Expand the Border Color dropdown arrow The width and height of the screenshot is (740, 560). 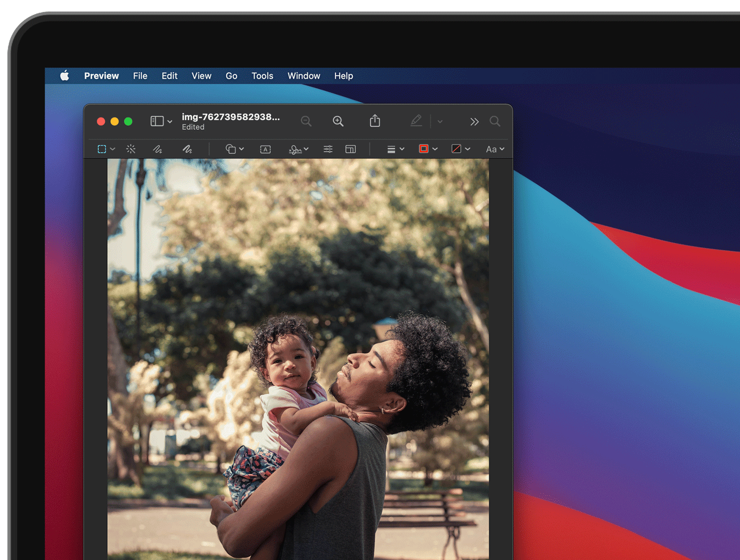[435, 149]
